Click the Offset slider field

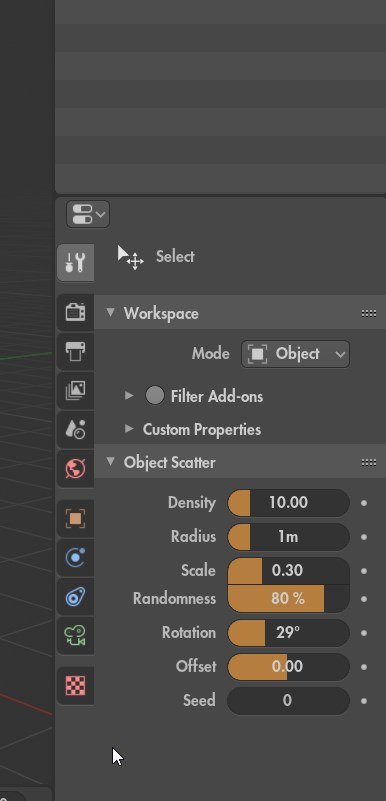(288, 666)
